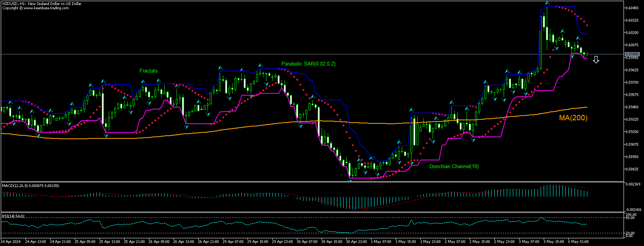
Task: Click the fractal arrow above the highest candle
Action: point(547,3)
